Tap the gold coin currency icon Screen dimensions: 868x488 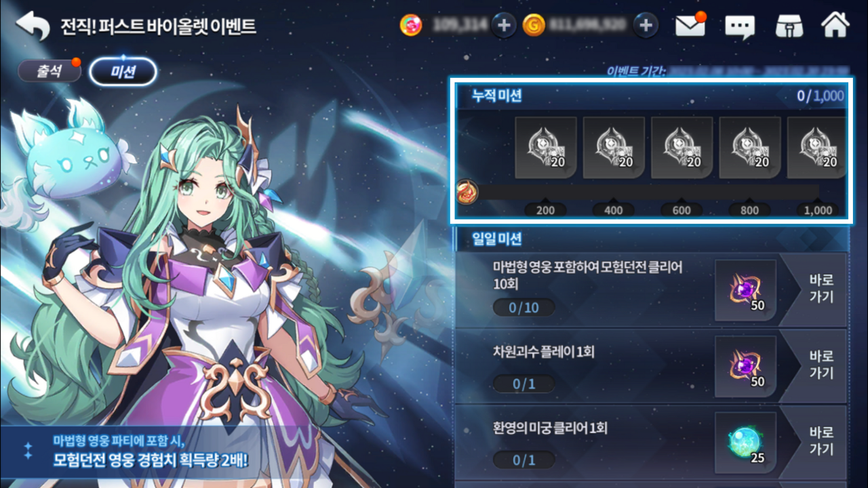tap(534, 26)
